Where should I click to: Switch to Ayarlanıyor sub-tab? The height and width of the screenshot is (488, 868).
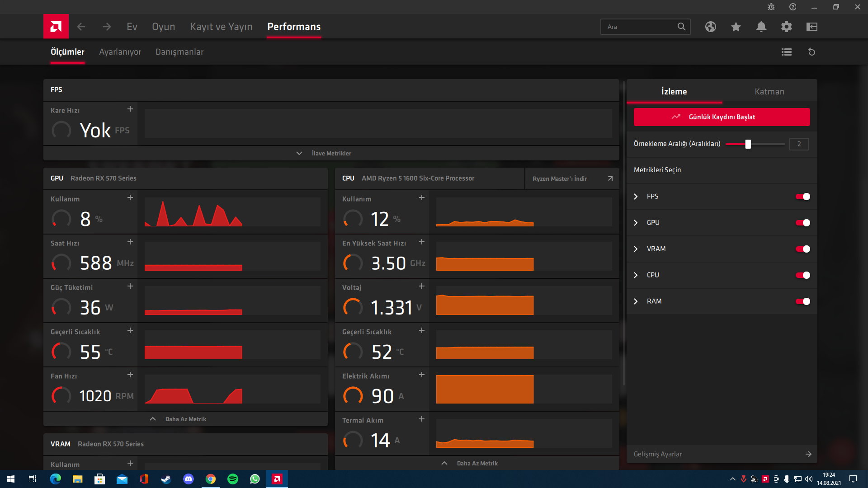[120, 52]
